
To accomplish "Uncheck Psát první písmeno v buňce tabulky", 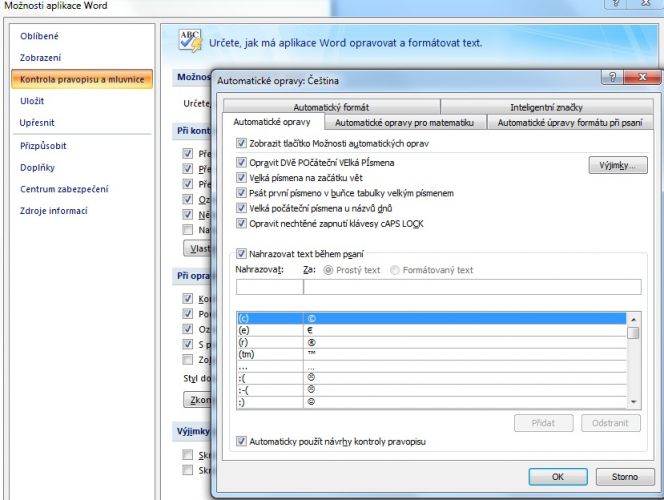I will 241,193.
